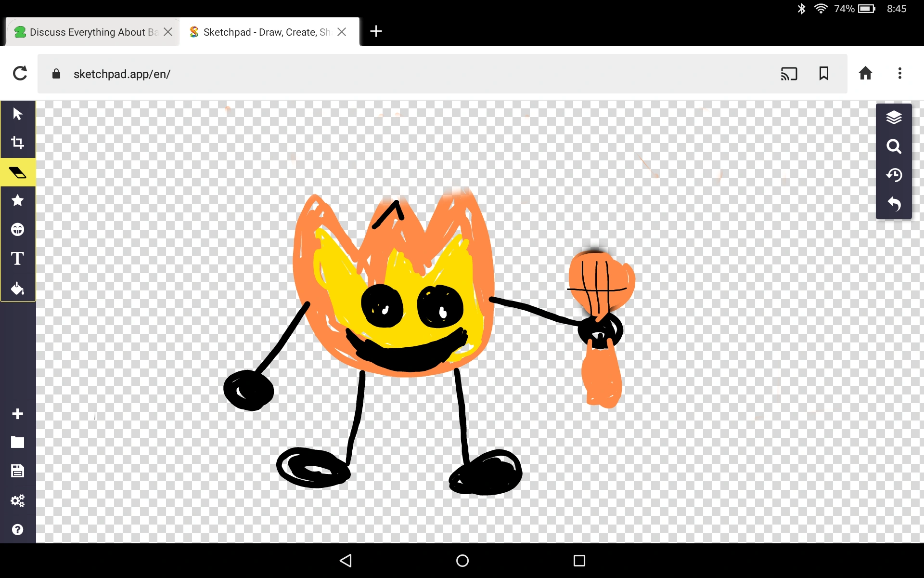Open Settings gears in sidebar
The width and height of the screenshot is (924, 578).
[x=18, y=501]
